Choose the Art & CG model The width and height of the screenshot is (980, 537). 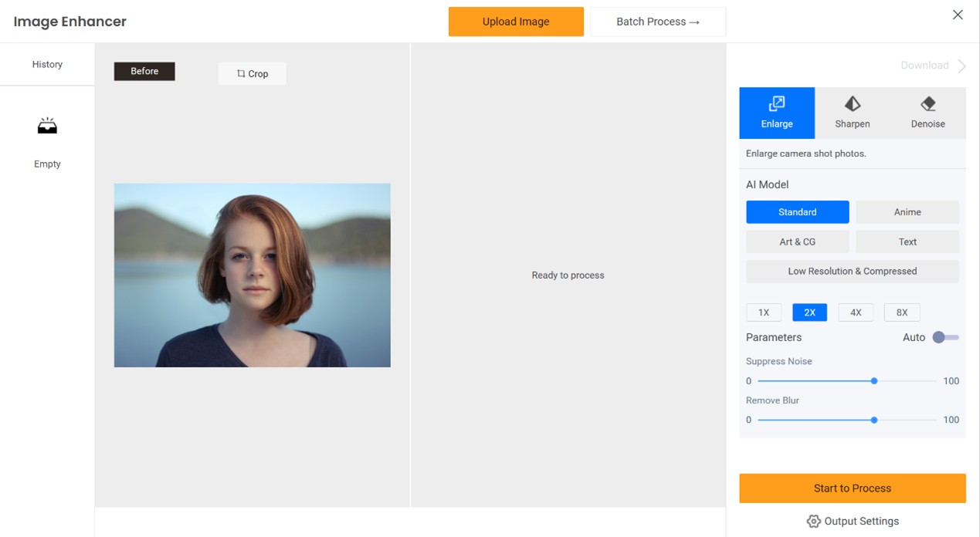click(798, 241)
